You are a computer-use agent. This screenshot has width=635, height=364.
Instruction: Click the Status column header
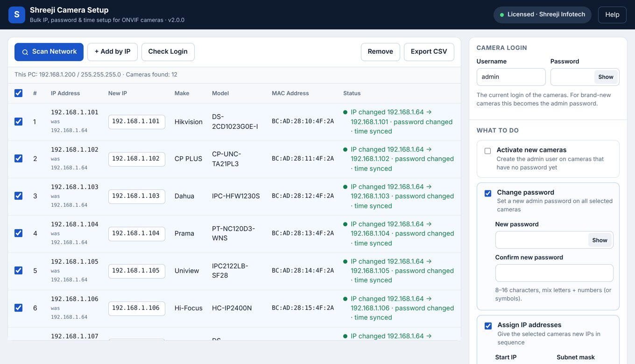(x=352, y=93)
